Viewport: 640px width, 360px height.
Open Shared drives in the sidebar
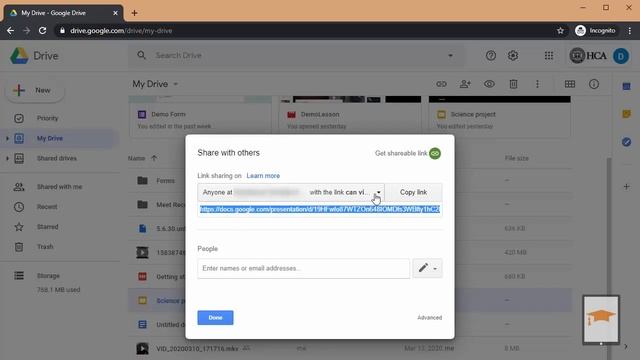(x=56, y=158)
